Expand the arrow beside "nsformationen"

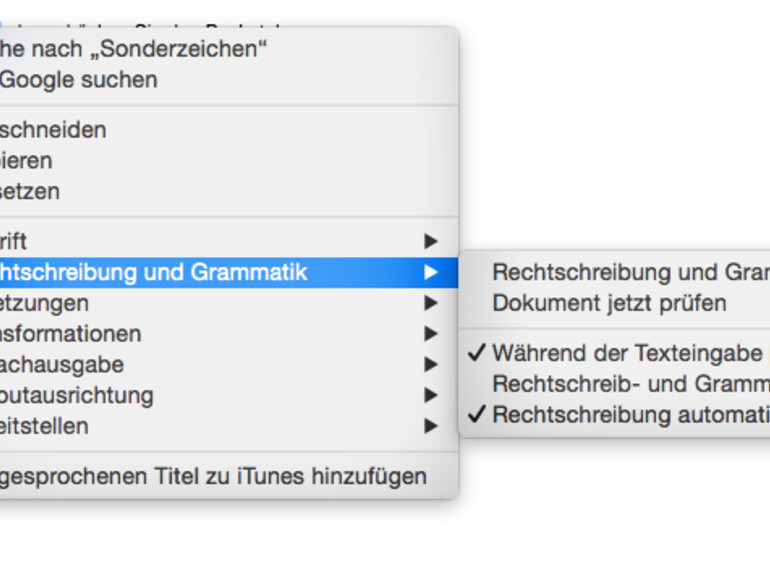[430, 334]
